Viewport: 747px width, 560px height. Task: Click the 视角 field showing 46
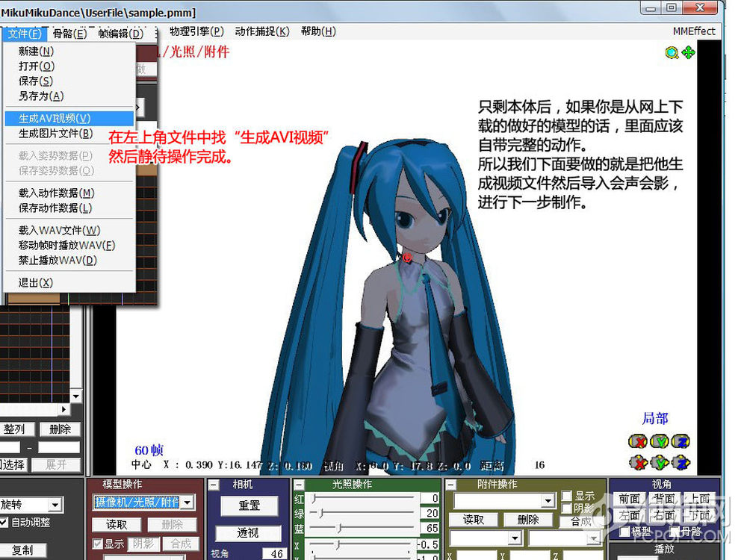click(x=274, y=554)
